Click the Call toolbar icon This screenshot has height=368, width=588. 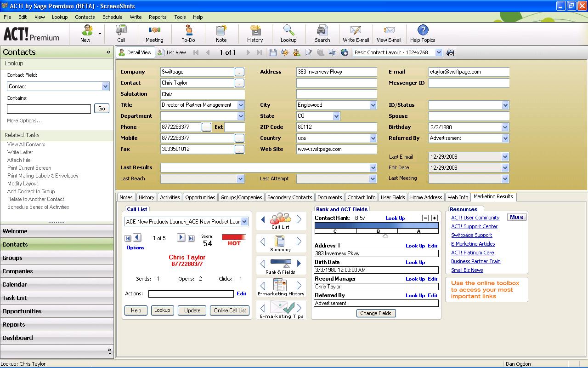[121, 34]
